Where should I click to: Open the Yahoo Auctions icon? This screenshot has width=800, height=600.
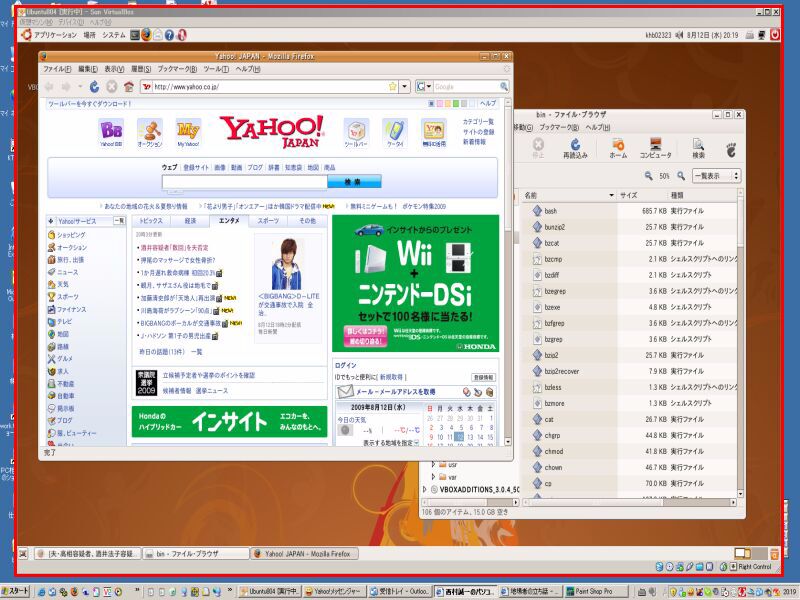pos(149,134)
